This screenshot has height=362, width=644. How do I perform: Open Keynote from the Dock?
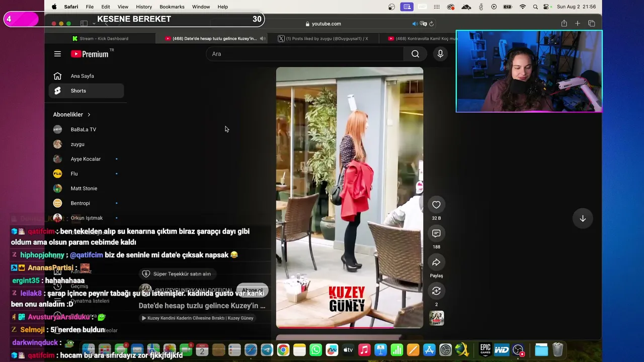tap(380, 350)
